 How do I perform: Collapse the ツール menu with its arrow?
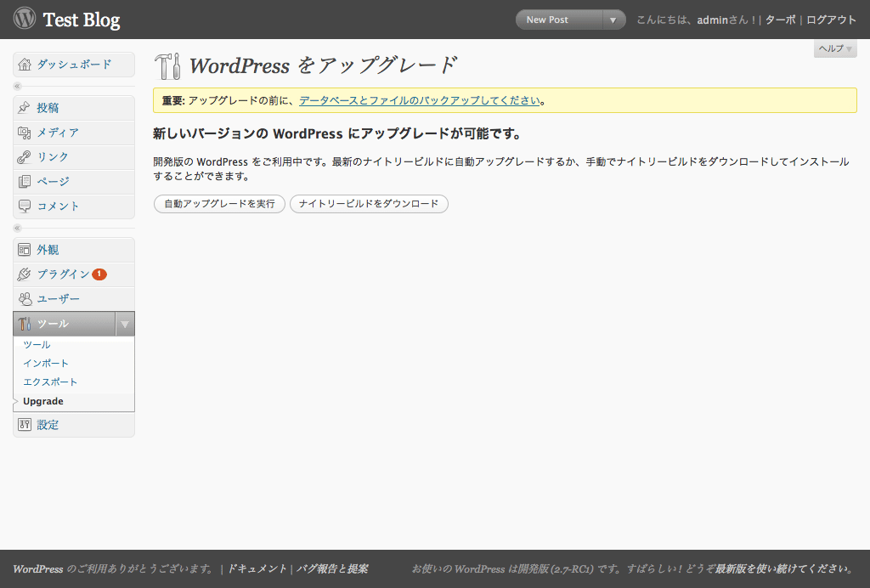[125, 324]
